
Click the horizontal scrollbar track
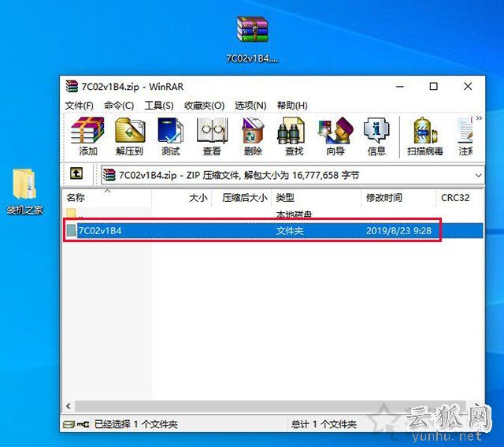point(270,406)
